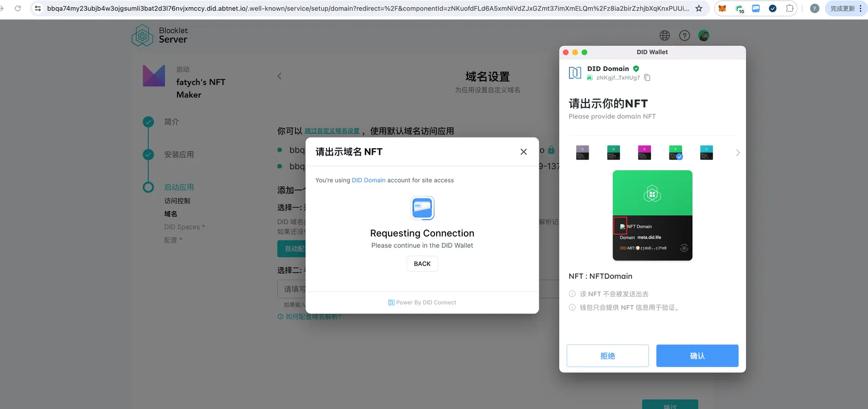Select the 启动应用 step in the sidebar
Image resolution: width=868 pixels, height=409 pixels.
(179, 187)
